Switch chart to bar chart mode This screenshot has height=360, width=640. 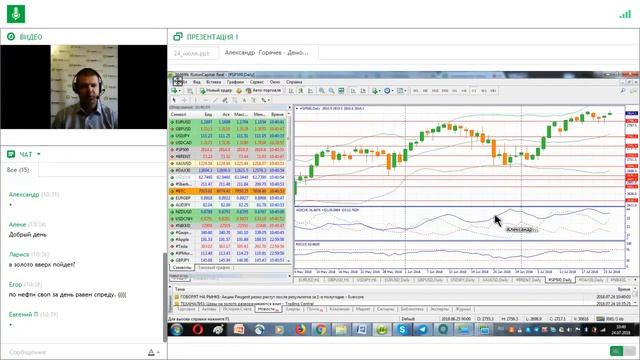291,91
